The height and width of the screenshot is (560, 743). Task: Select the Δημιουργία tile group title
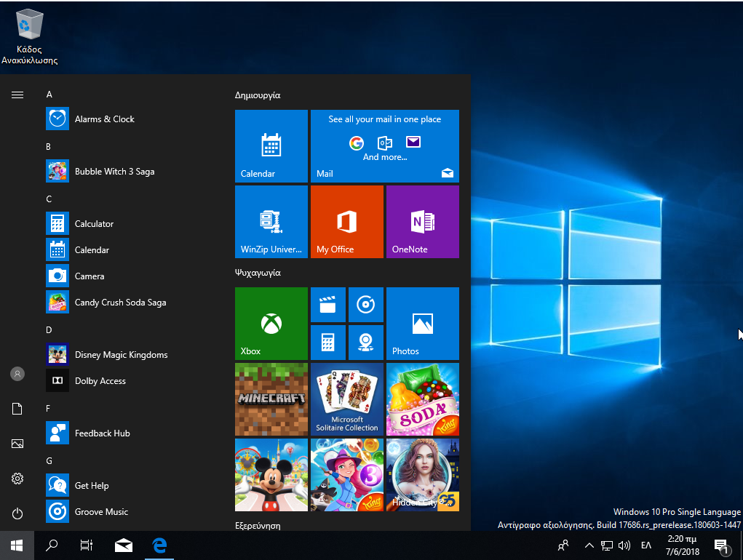pyautogui.click(x=258, y=95)
